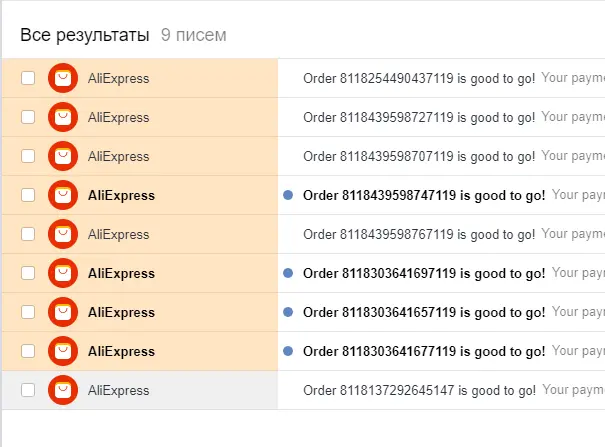605x447 pixels.
Task: Open email 'Order 8118137292645147 is good to go!'
Action: (419, 390)
